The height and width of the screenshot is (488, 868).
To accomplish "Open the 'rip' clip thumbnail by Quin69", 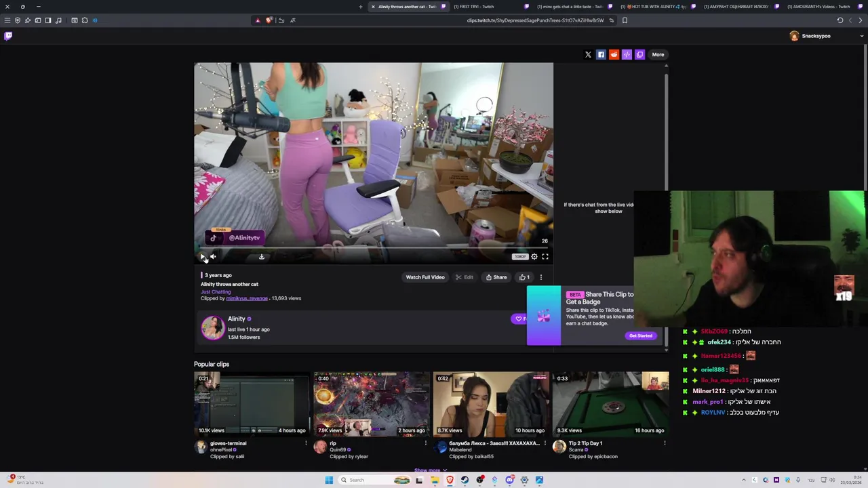I will coord(371,403).
